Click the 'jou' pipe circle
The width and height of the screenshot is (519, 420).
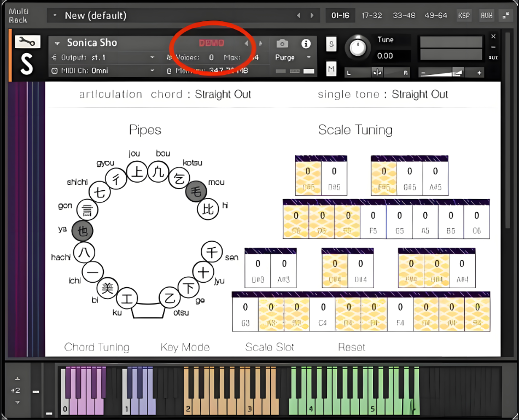pyautogui.click(x=137, y=172)
